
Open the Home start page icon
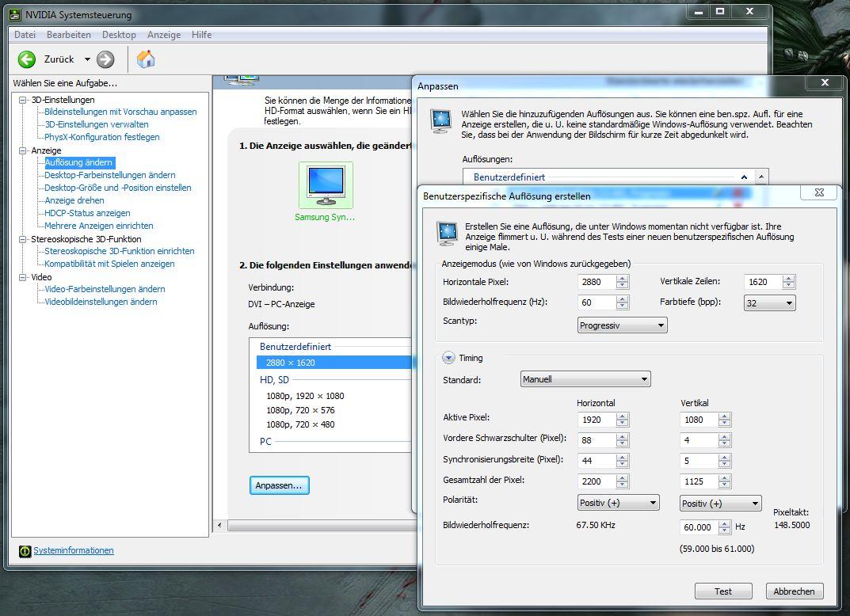146,59
